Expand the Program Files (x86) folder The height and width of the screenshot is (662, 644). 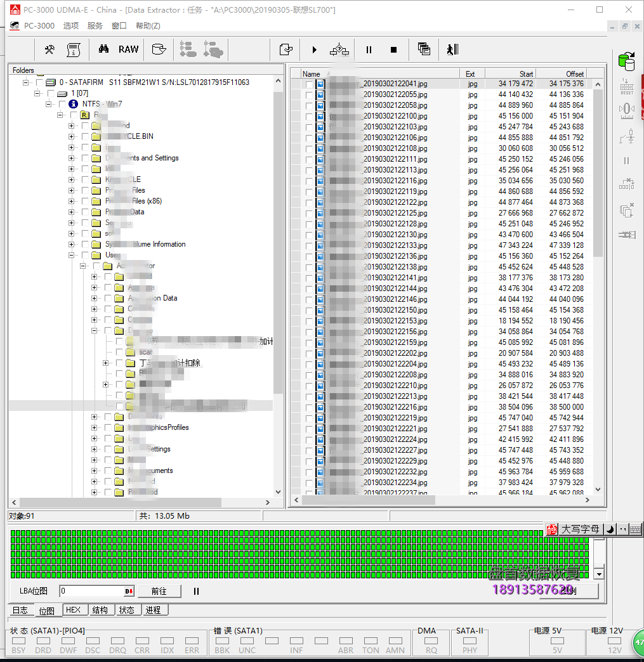pyautogui.click(x=72, y=201)
